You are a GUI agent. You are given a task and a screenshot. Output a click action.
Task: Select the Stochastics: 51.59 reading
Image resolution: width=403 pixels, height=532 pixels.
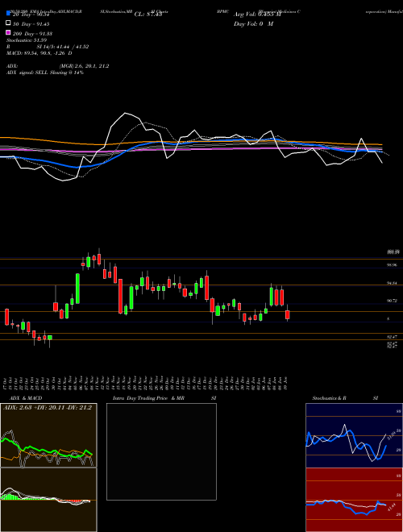tap(26, 40)
